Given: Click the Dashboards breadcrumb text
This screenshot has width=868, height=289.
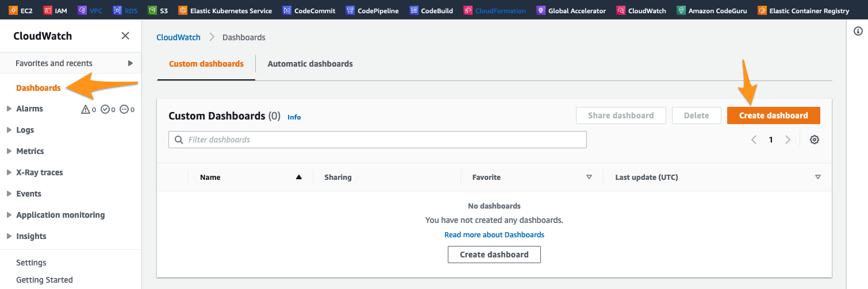Looking at the screenshot, I should click(x=244, y=37).
